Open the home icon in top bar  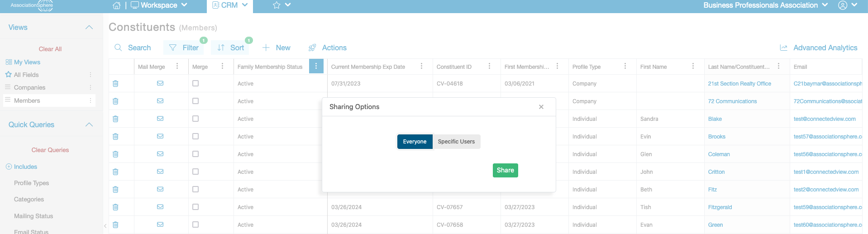click(x=117, y=5)
